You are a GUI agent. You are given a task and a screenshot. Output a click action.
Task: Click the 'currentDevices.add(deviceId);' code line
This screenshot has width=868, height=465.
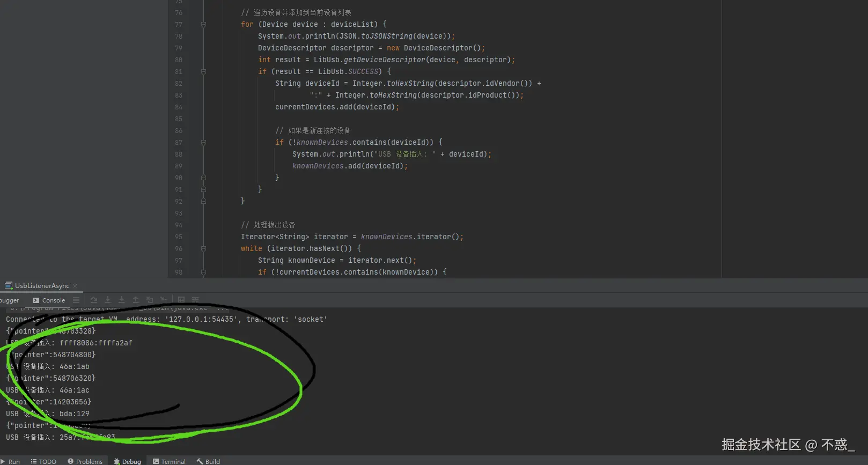[337, 107]
